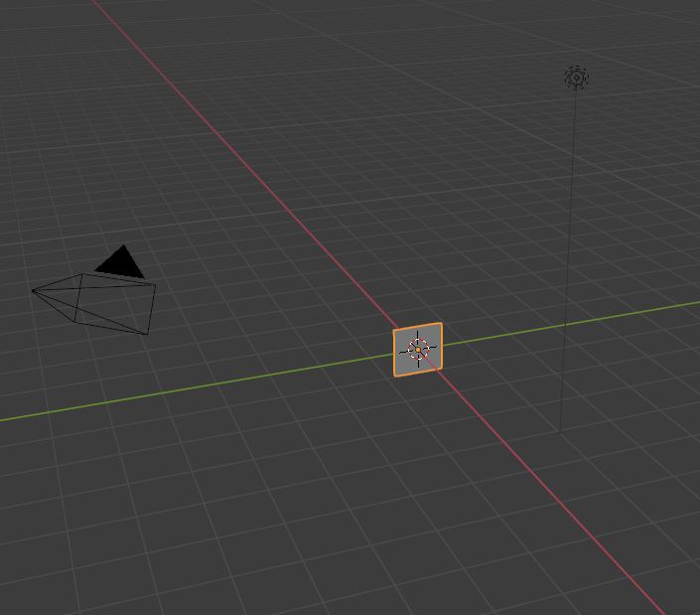
Task: Click the right orange edge of selected plane
Action: (442, 346)
